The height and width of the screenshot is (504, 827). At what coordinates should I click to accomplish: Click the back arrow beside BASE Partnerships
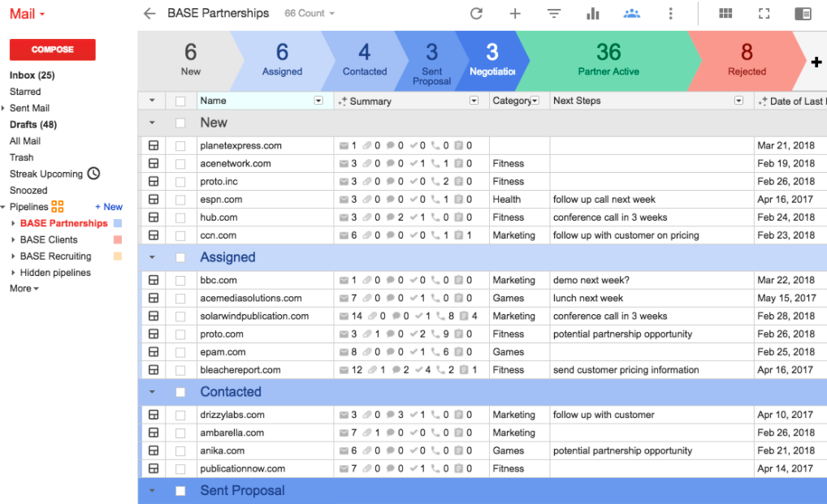point(149,14)
